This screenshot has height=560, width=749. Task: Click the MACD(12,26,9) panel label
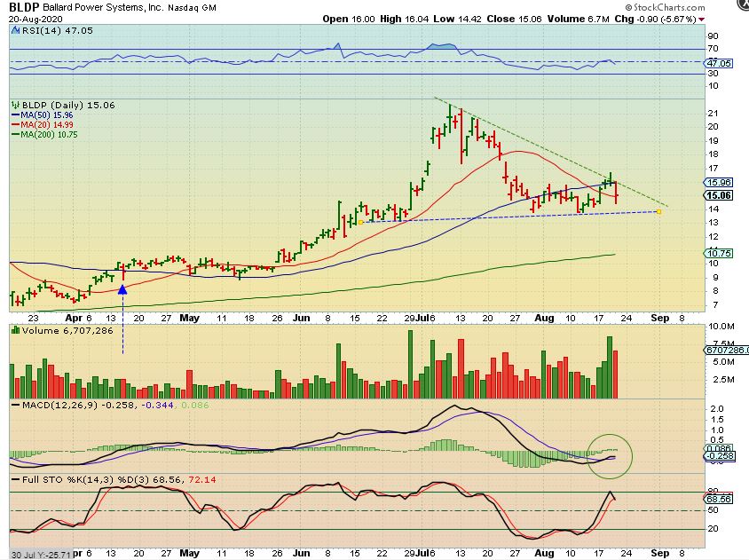click(59, 406)
